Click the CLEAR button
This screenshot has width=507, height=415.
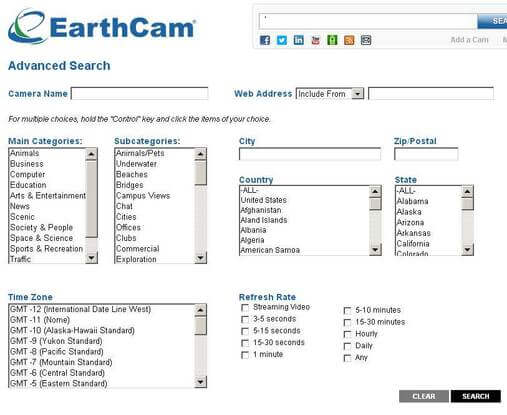424,396
